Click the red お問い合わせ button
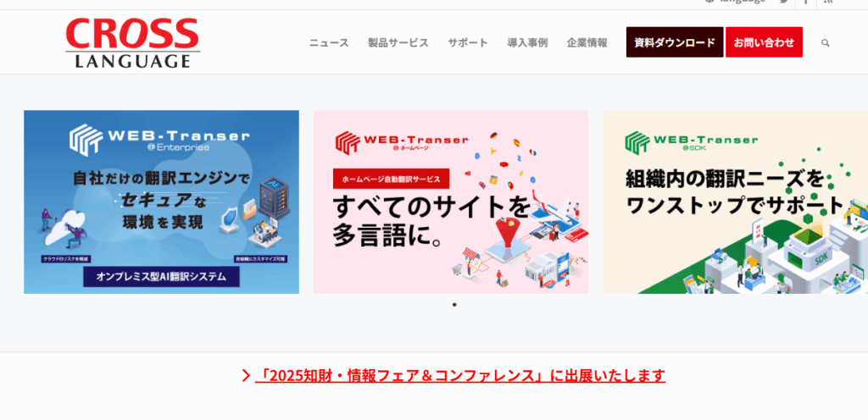This screenshot has width=868, height=420. [x=764, y=42]
